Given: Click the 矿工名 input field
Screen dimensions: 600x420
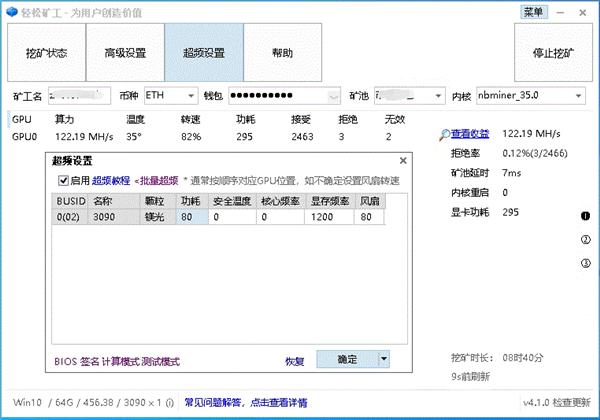Looking at the screenshot, I should (79, 96).
